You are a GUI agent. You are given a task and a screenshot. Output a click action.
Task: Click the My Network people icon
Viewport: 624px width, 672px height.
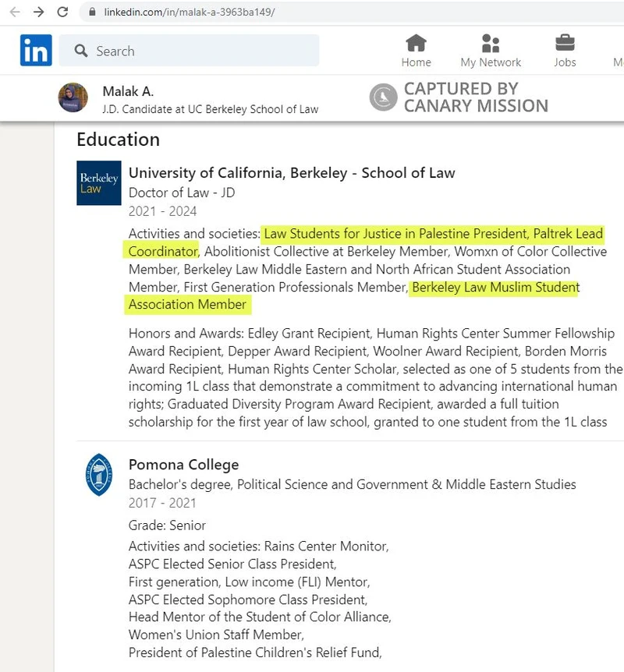pos(491,43)
